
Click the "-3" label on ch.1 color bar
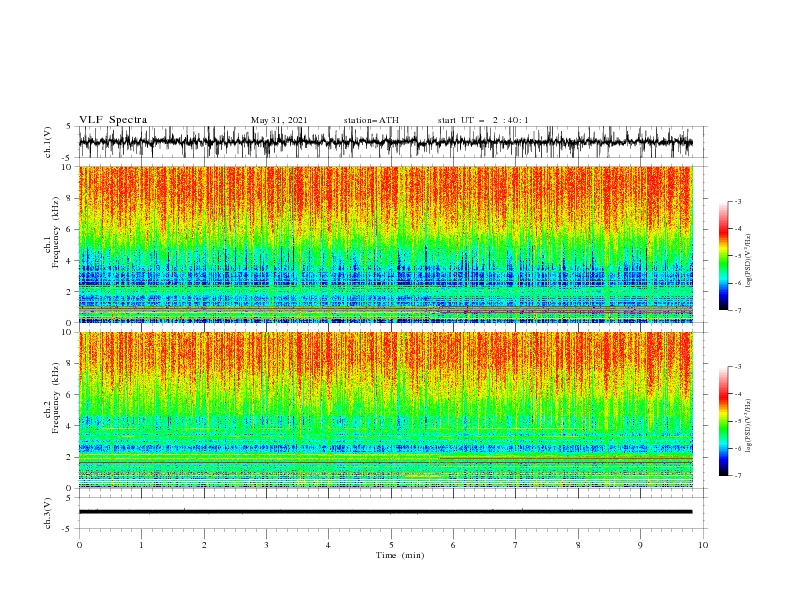point(737,201)
